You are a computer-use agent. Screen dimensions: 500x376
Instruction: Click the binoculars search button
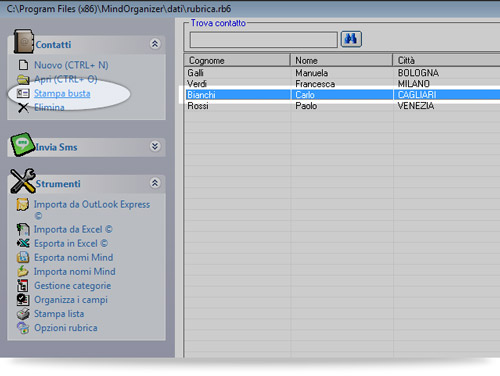351,39
